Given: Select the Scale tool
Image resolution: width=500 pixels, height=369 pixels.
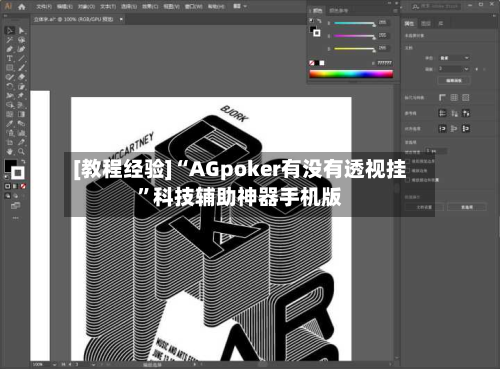Looking at the screenshot, I should pyautogui.click(x=21, y=86).
